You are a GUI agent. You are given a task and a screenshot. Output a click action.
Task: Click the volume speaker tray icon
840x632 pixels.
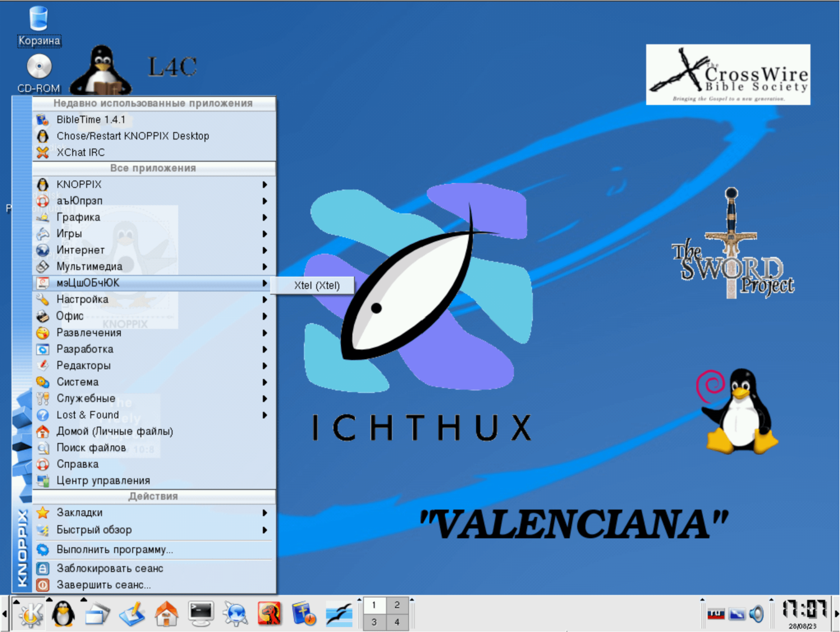point(757,614)
